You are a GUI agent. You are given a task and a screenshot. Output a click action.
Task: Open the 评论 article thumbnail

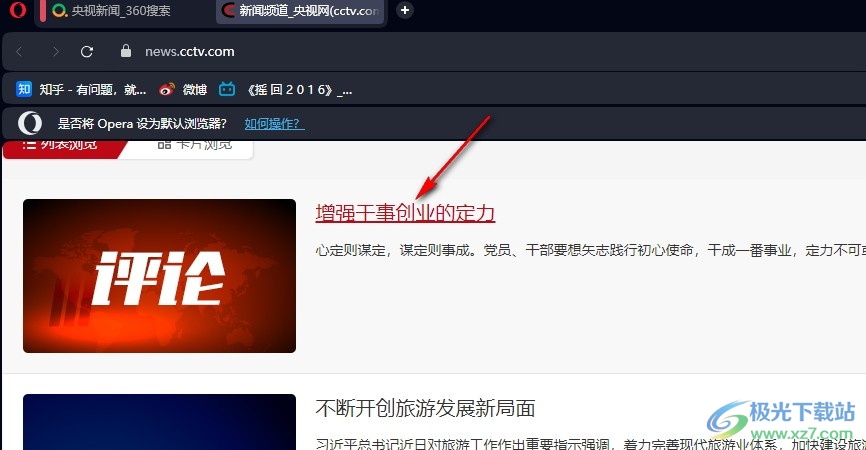coord(160,276)
